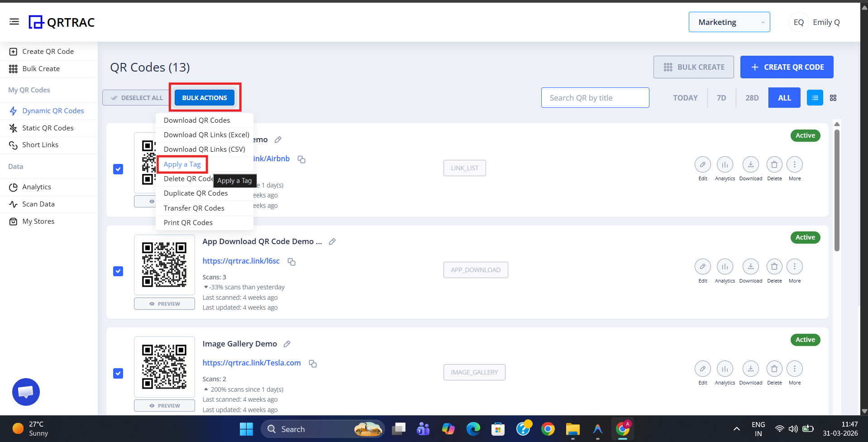Viewport: 868px width, 442px height.
Task: Switch to grid view of QR codes
Action: click(x=833, y=97)
